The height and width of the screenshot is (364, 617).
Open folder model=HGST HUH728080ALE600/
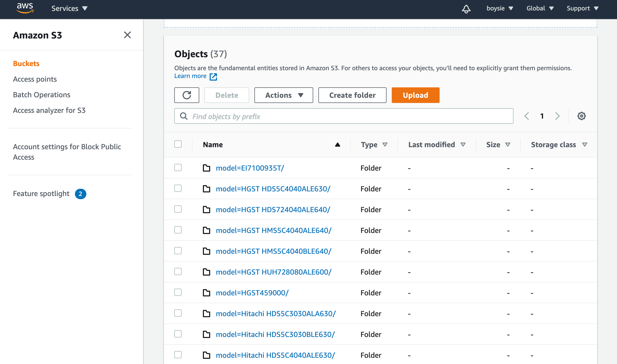click(x=274, y=272)
